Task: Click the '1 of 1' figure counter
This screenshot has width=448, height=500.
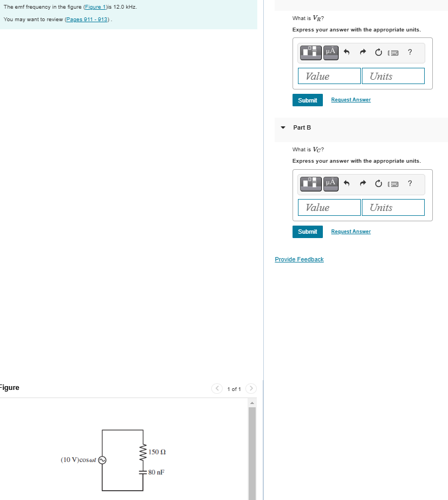Action: (234, 389)
